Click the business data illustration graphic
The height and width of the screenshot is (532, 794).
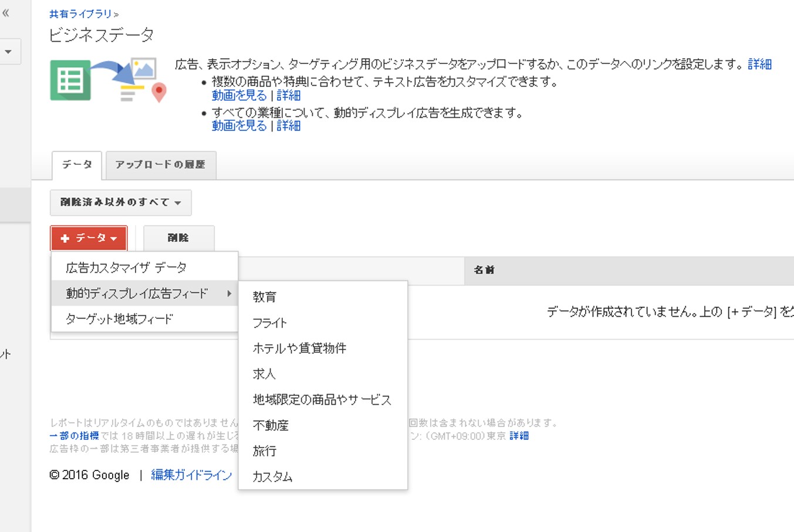pyautogui.click(x=108, y=80)
